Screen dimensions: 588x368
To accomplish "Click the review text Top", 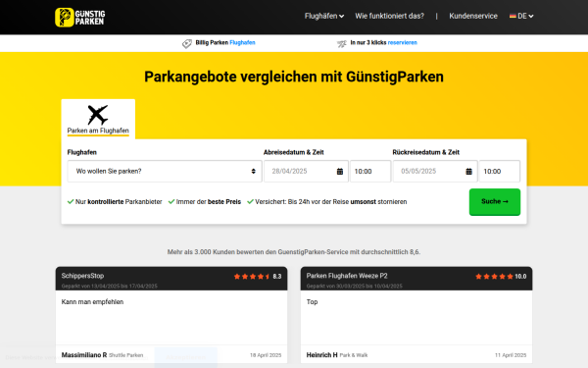I will pos(312,302).
